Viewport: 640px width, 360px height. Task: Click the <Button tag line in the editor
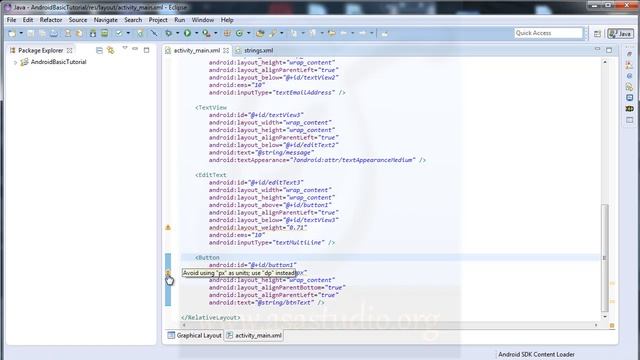(207, 258)
